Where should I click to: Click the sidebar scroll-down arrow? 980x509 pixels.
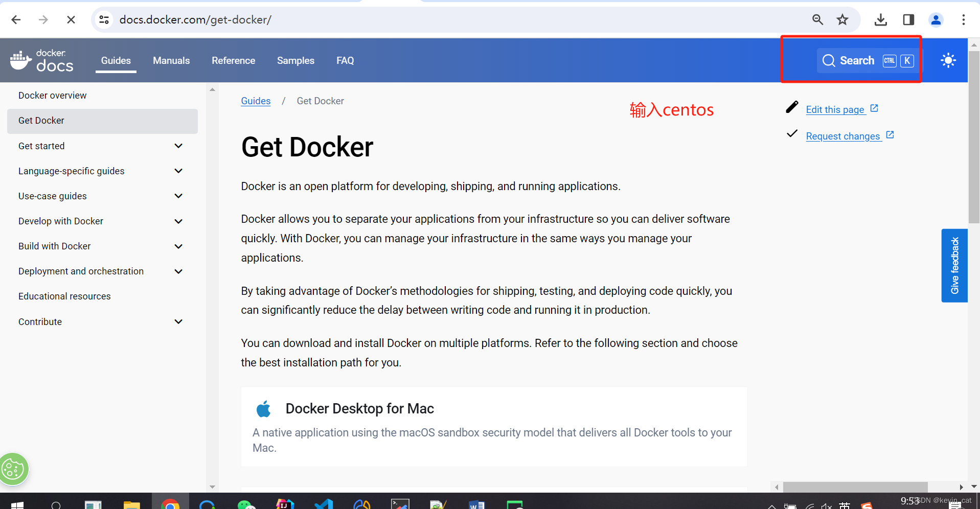coord(212,487)
